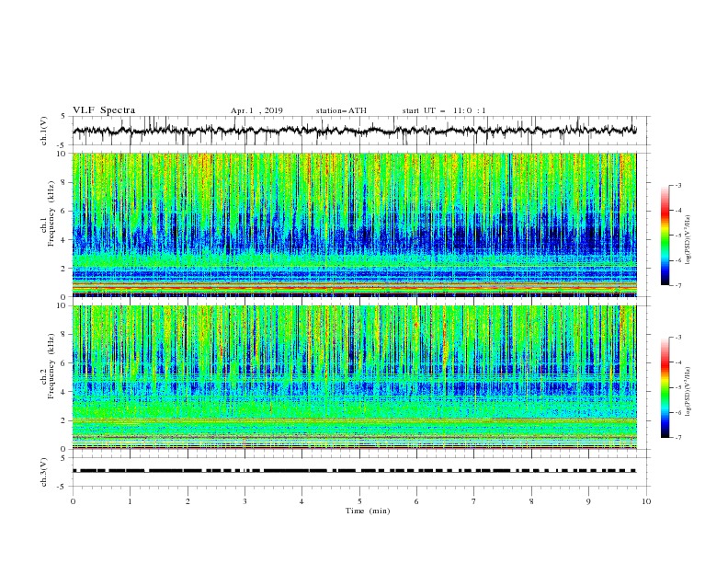
Task: Click the "-7" value on ch.1 color bar
Action: tap(677, 285)
